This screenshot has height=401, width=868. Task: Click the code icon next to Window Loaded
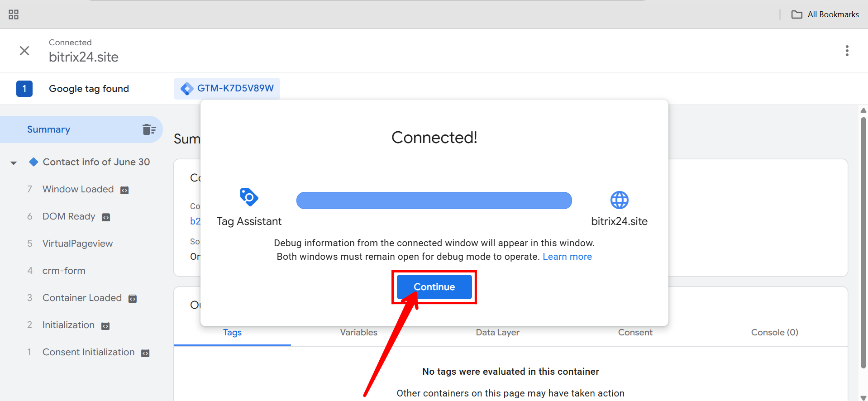(x=124, y=190)
